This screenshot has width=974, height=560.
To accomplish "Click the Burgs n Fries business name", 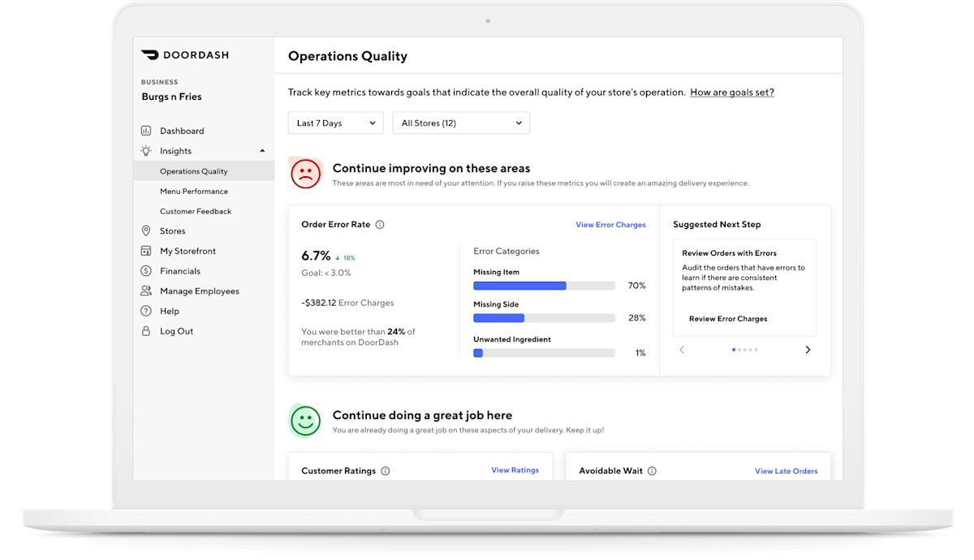I will point(171,97).
